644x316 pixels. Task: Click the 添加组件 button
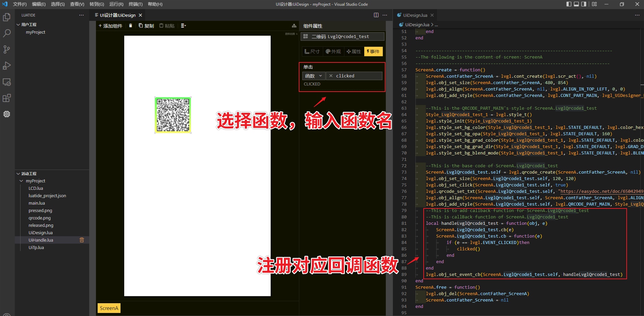pos(110,25)
